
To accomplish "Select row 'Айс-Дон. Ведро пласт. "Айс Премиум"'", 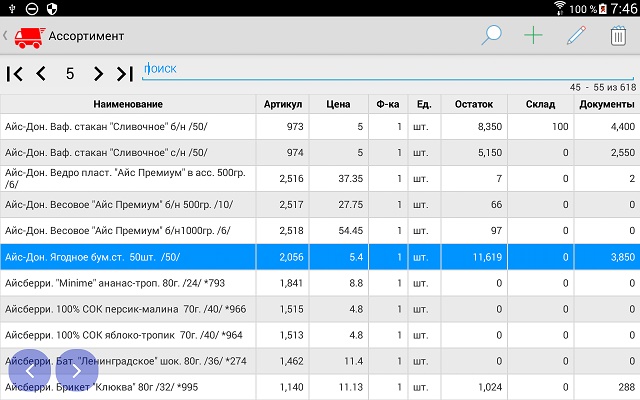I will click(320, 178).
